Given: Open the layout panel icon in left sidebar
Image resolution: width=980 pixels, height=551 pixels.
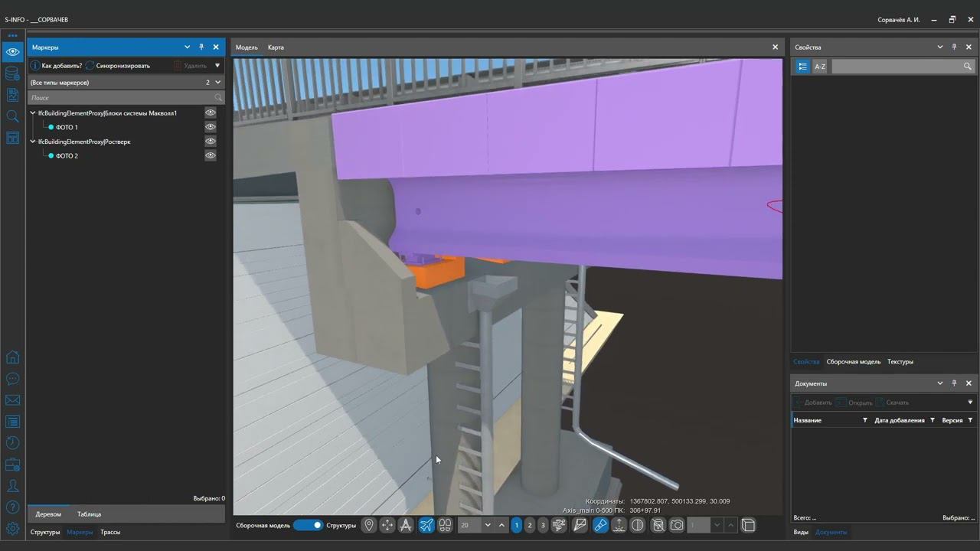Looking at the screenshot, I should pos(12,138).
